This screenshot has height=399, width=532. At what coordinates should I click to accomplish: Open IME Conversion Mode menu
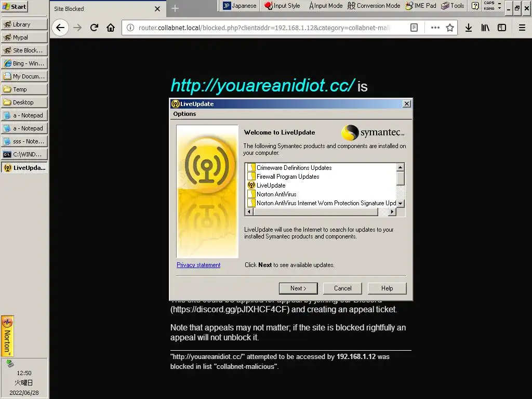click(374, 6)
